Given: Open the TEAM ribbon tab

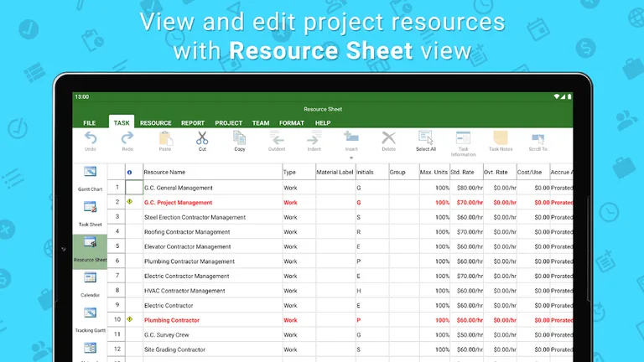Looking at the screenshot, I should tap(261, 122).
